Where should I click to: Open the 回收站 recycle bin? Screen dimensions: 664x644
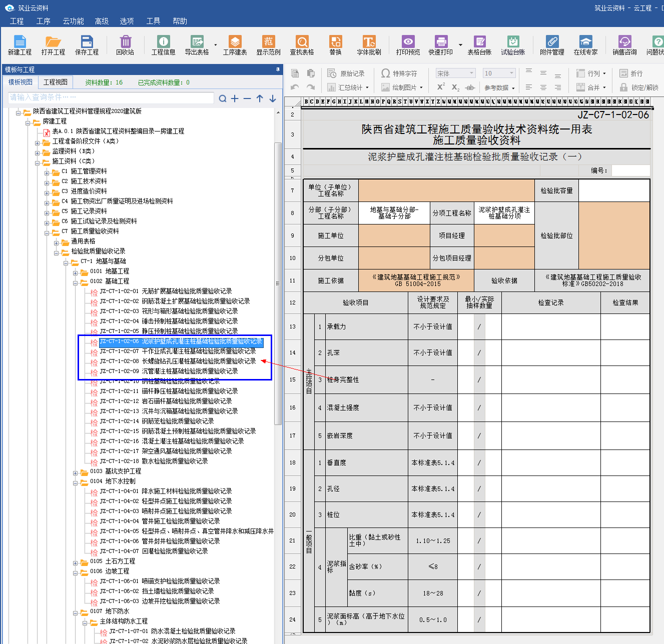tap(125, 45)
